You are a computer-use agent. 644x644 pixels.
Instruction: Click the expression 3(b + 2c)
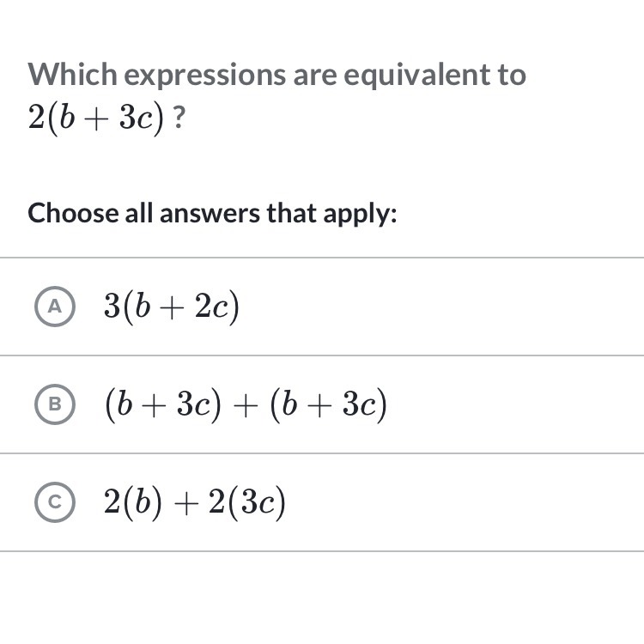coord(171,307)
